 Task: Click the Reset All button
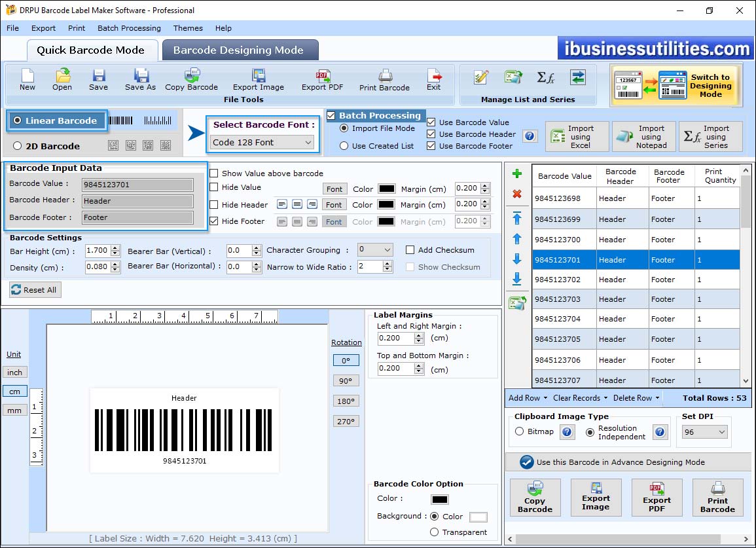[35, 289]
